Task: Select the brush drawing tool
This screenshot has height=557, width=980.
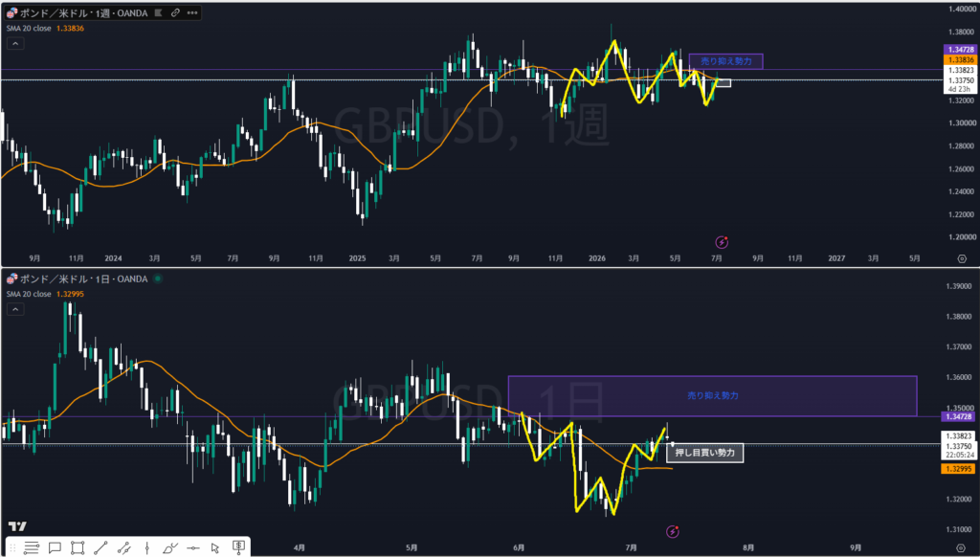Action: (169, 548)
